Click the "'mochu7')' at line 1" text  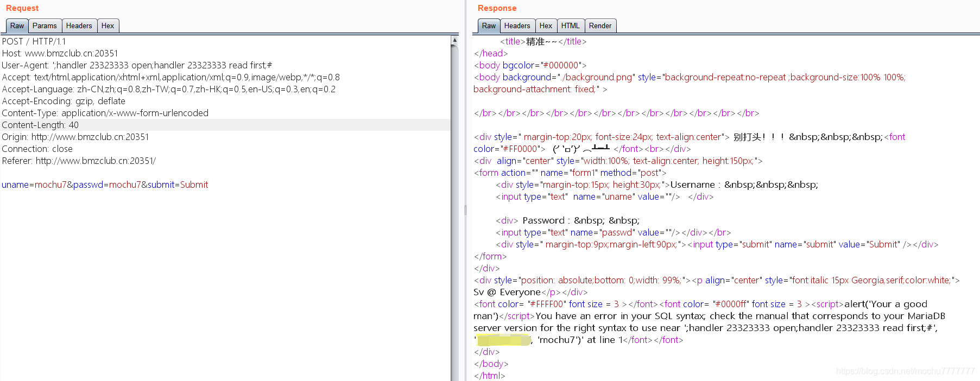coord(579,340)
